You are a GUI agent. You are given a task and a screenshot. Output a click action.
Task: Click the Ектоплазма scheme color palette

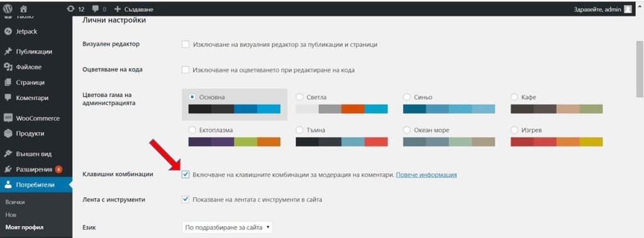click(x=235, y=141)
